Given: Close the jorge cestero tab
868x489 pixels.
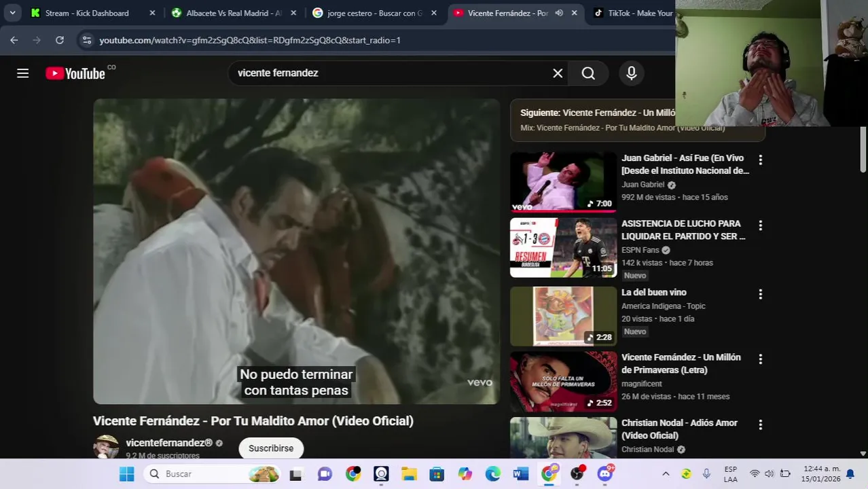Looking at the screenshot, I should 434,13.
